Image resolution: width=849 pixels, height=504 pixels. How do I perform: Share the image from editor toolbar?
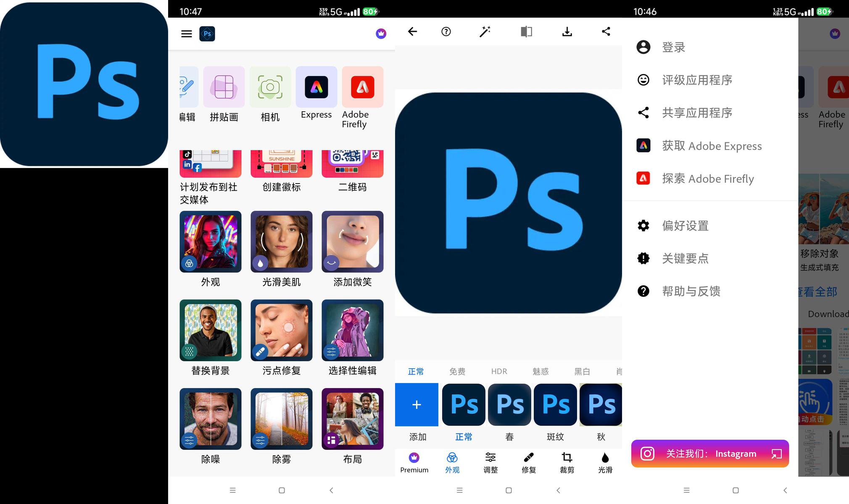click(606, 31)
